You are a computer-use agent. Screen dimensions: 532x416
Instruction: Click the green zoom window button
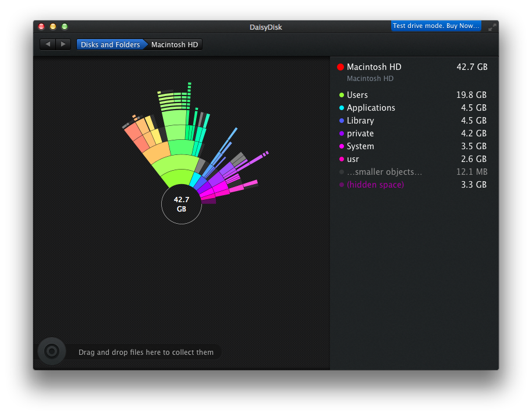click(65, 26)
